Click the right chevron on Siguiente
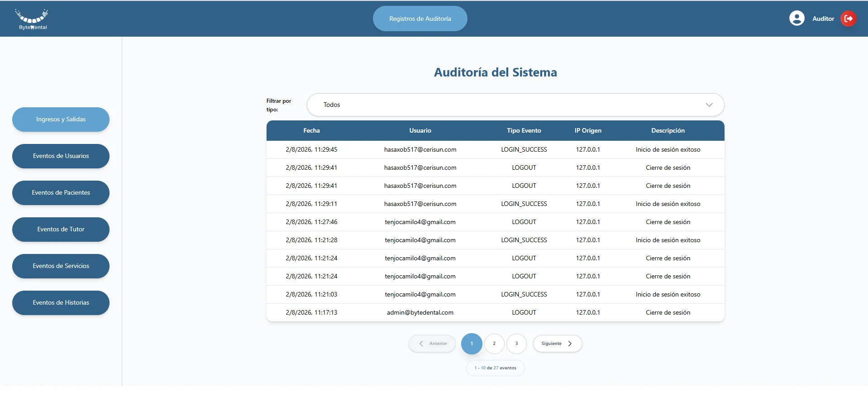Screen dimensions: 868x397 570,344
